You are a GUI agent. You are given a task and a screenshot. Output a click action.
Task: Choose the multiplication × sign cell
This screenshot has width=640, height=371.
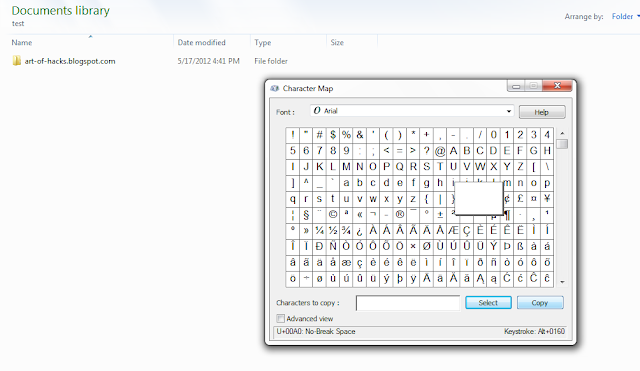[413, 247]
